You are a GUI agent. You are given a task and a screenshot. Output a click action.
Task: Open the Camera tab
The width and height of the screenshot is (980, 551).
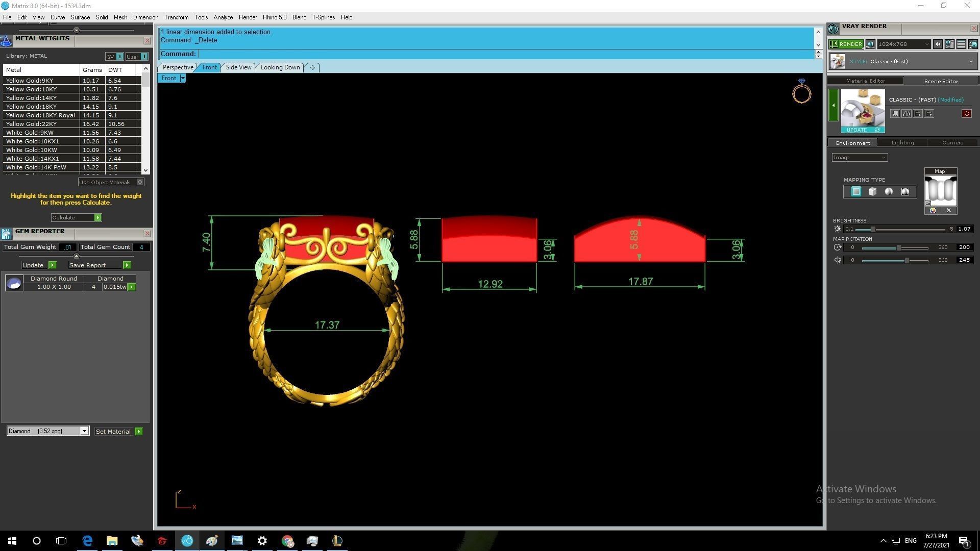(x=952, y=143)
